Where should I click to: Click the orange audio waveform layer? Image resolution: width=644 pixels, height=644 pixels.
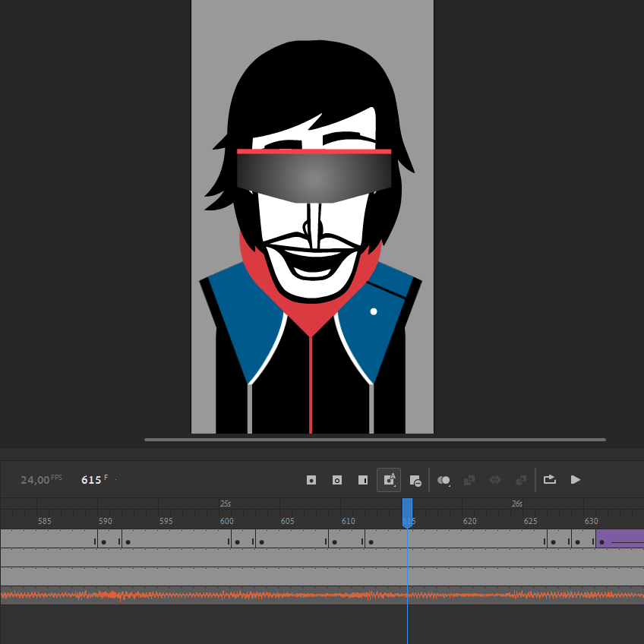pyautogui.click(x=228, y=595)
